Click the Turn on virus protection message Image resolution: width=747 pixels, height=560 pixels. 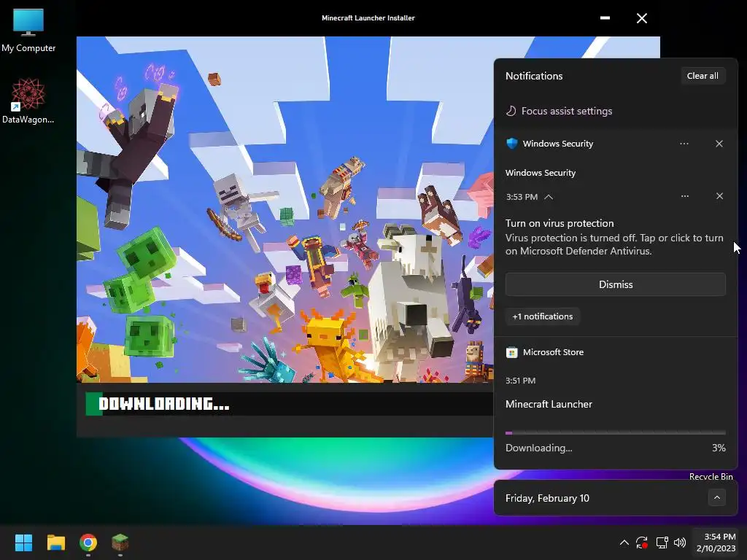(x=614, y=237)
